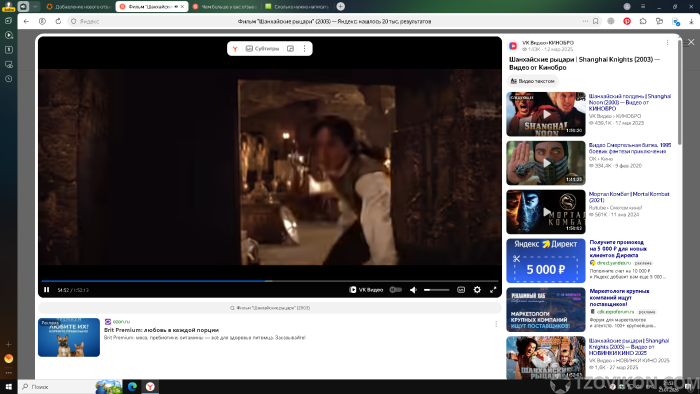700x394 pixels.
Task: Open VK Видео logo link in player
Action: point(366,290)
